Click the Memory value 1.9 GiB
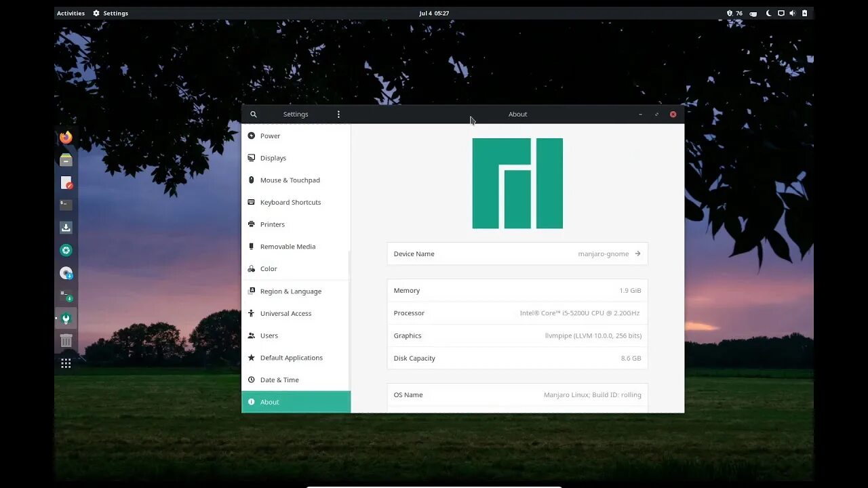868x488 pixels. (x=630, y=291)
